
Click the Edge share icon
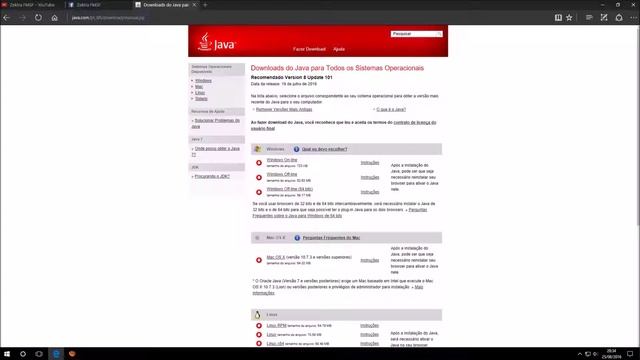(x=619, y=18)
